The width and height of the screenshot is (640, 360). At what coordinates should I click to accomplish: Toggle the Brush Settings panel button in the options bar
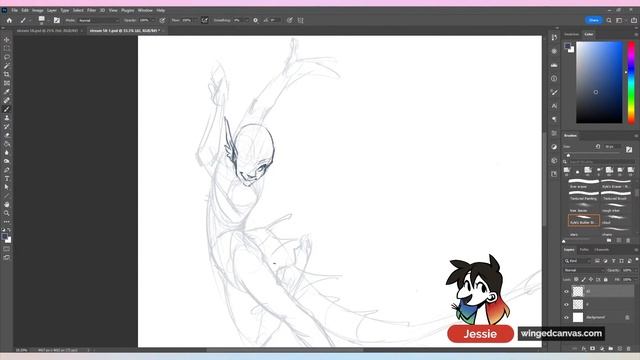pyautogui.click(x=57, y=20)
